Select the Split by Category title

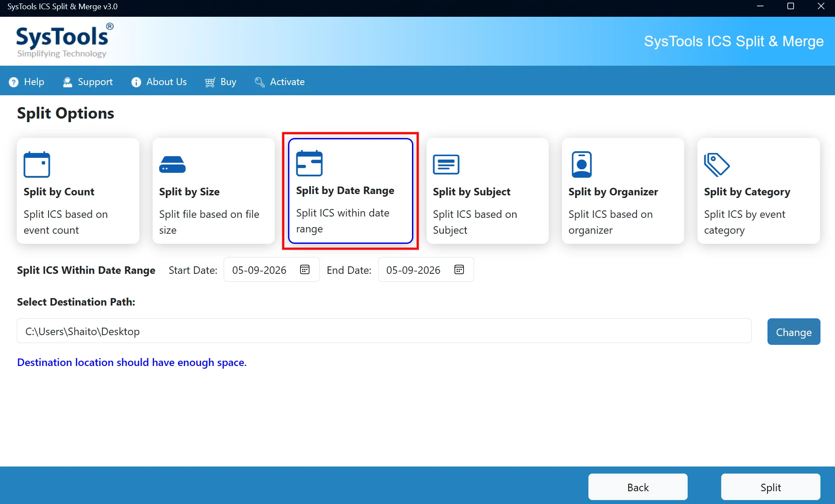point(747,192)
